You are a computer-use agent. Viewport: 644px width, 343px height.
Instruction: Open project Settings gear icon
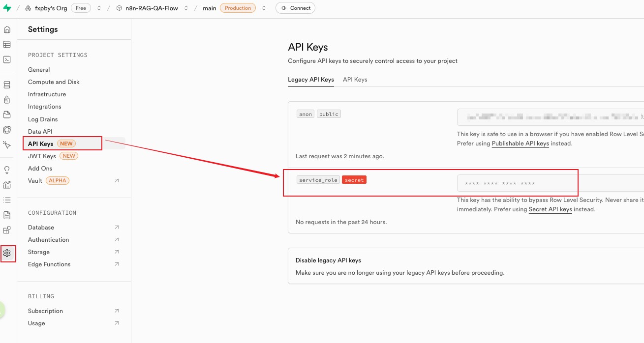(x=7, y=254)
